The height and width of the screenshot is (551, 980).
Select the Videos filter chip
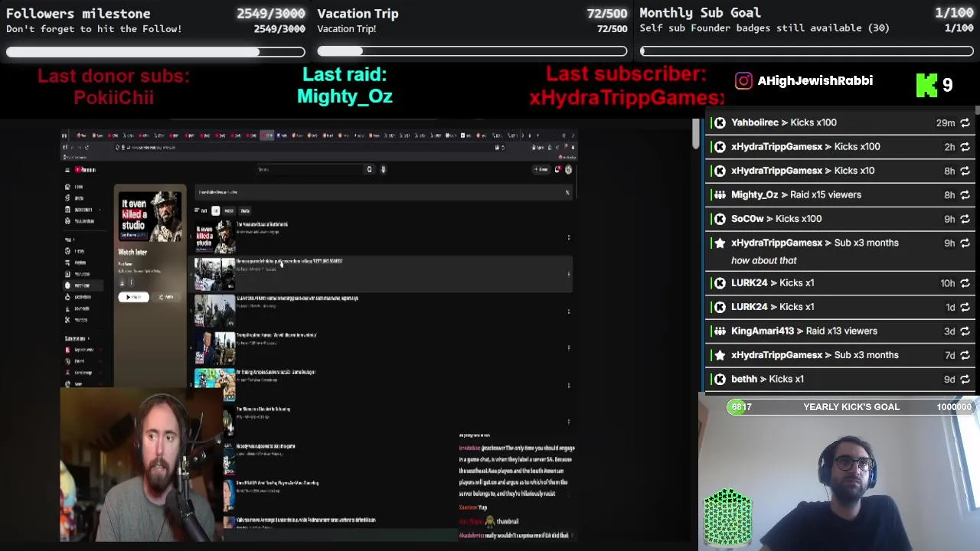pos(229,210)
